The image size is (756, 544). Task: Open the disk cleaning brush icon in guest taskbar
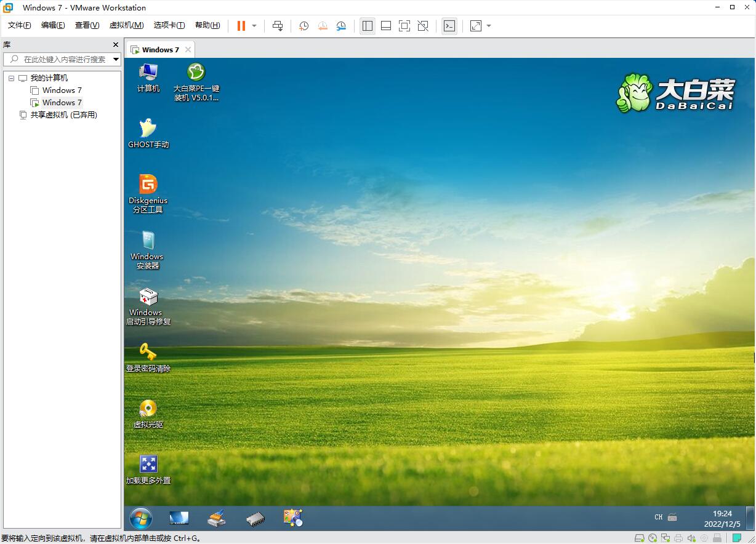(x=217, y=519)
